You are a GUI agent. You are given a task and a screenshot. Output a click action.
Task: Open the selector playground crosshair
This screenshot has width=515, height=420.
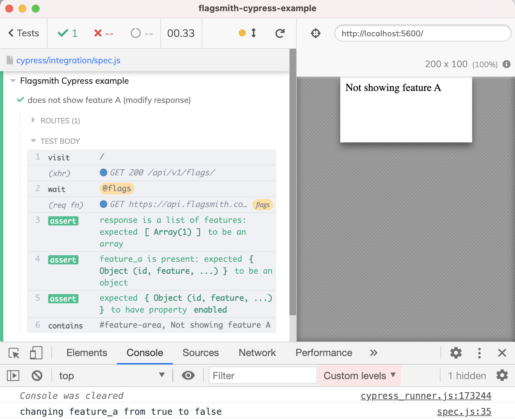click(x=316, y=33)
